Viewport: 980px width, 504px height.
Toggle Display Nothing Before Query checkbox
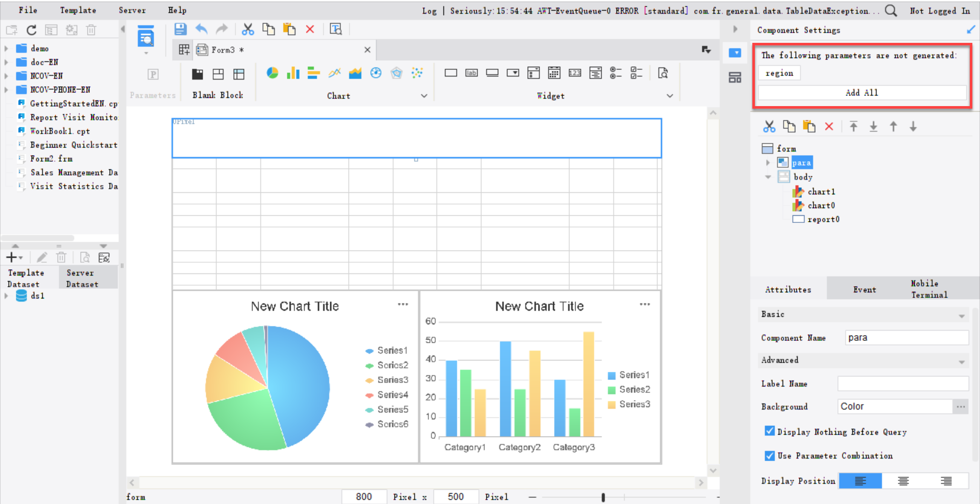pyautogui.click(x=770, y=431)
